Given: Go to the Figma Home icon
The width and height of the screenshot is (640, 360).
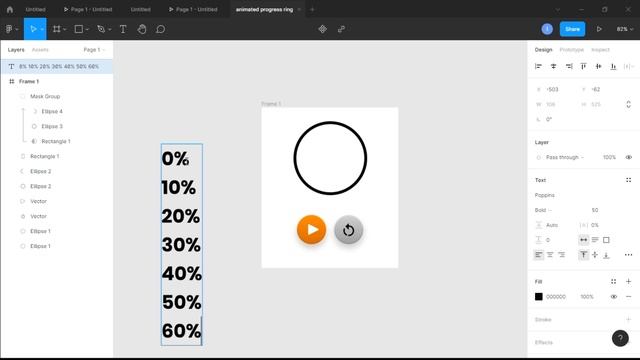Looking at the screenshot, I should coord(10,9).
